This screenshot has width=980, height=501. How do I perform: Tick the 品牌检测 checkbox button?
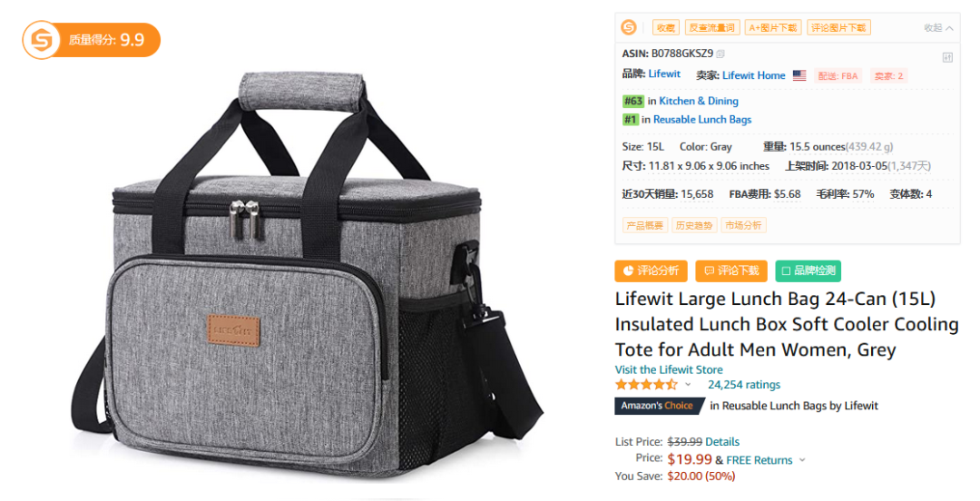tap(808, 270)
